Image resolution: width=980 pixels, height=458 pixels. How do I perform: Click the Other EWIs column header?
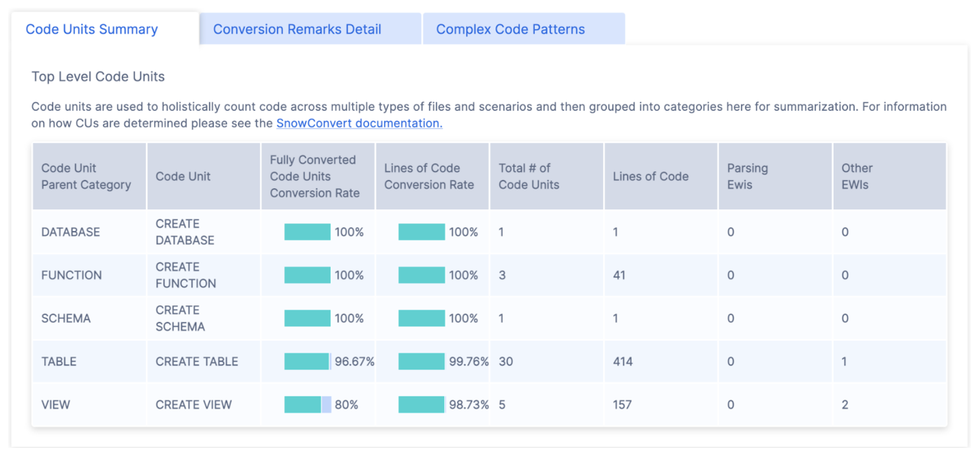[857, 176]
